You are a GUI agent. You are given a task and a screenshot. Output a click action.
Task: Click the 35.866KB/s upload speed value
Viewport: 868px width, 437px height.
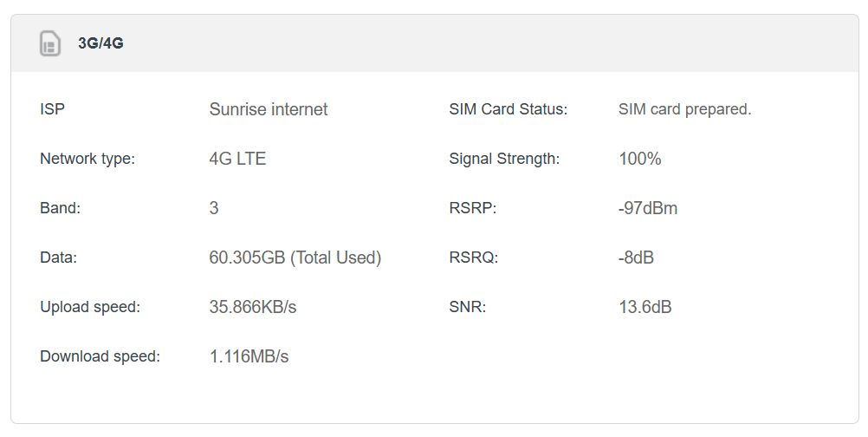click(x=253, y=307)
